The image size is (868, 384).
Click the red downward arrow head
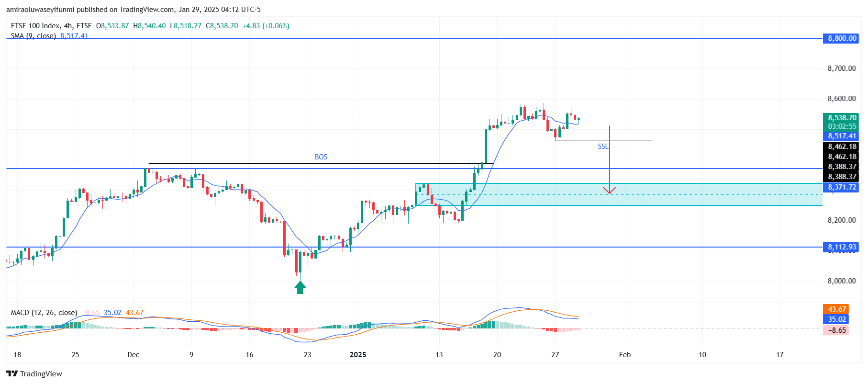pyautogui.click(x=609, y=190)
